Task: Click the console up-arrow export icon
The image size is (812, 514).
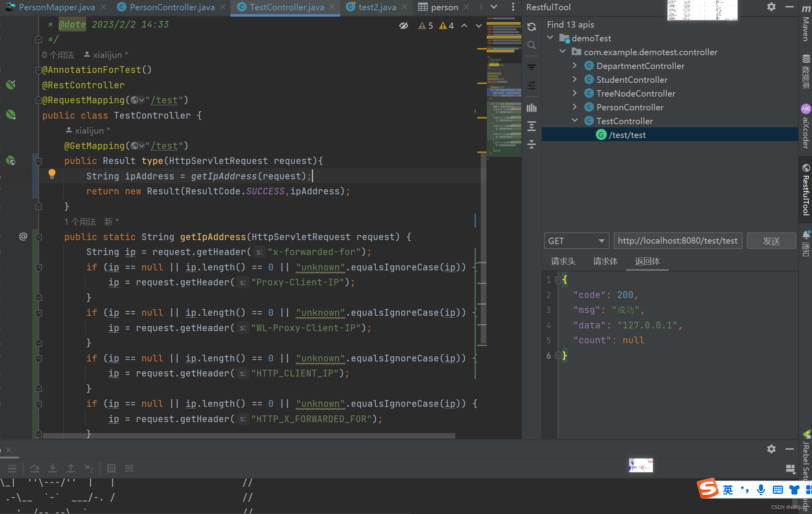Action: coord(70,468)
